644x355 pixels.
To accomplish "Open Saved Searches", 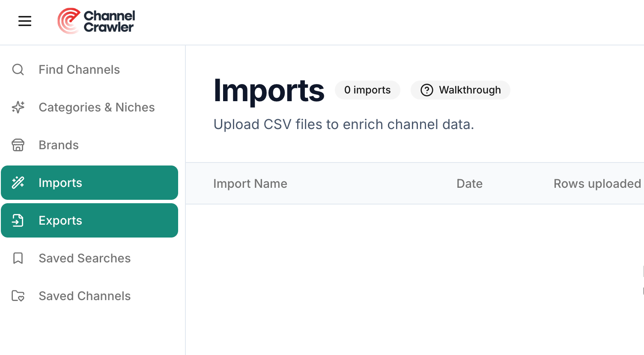I will coord(85,258).
